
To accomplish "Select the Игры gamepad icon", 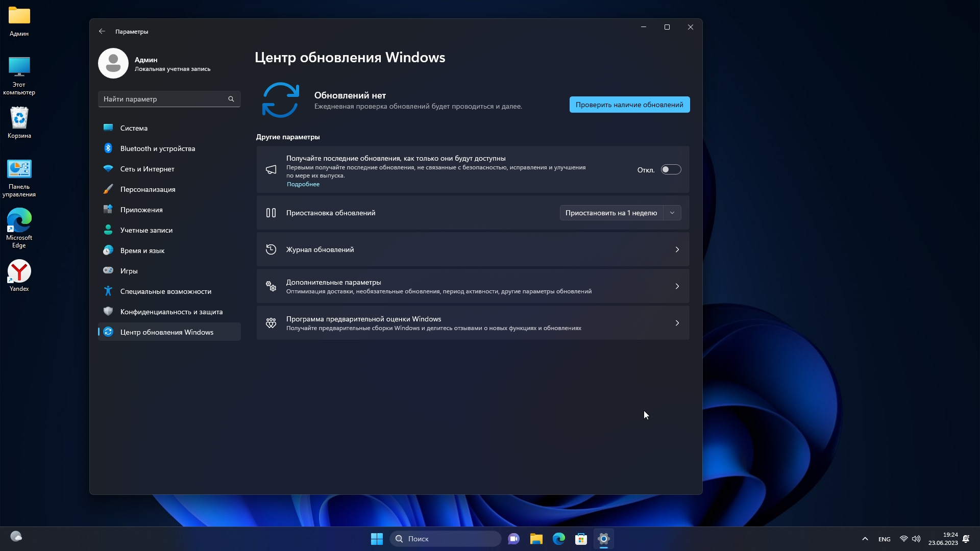I will (x=108, y=271).
